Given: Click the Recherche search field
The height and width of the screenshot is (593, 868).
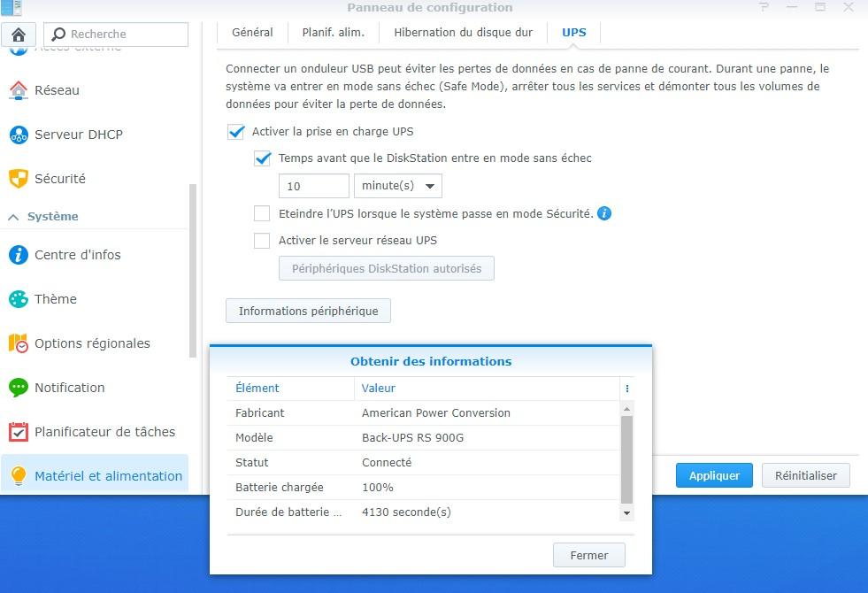Looking at the screenshot, I should tap(116, 35).
